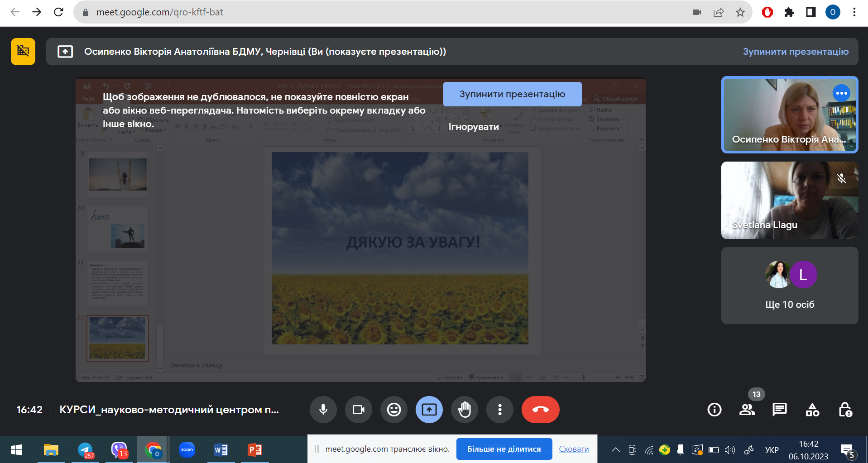Image resolution: width=868 pixels, height=463 pixels.
Task: Open notification center with 5 notifications
Action: [848, 451]
